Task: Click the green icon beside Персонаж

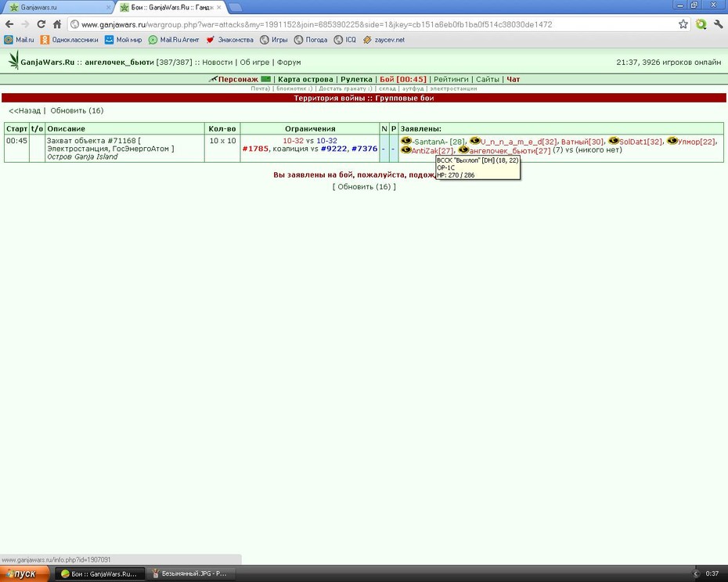Action: [x=265, y=79]
